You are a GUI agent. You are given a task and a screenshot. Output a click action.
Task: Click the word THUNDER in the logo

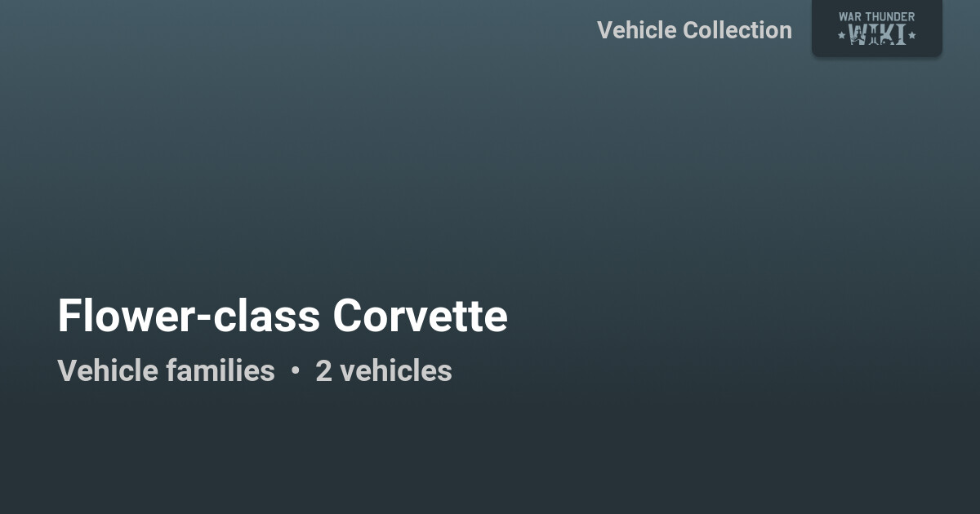pos(889,16)
